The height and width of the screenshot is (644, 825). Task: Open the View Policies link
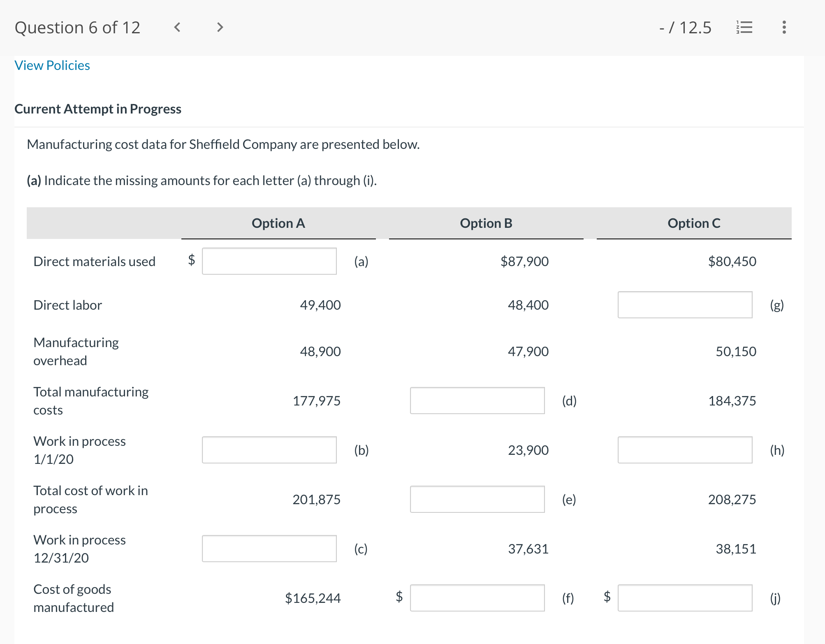pyautogui.click(x=52, y=65)
